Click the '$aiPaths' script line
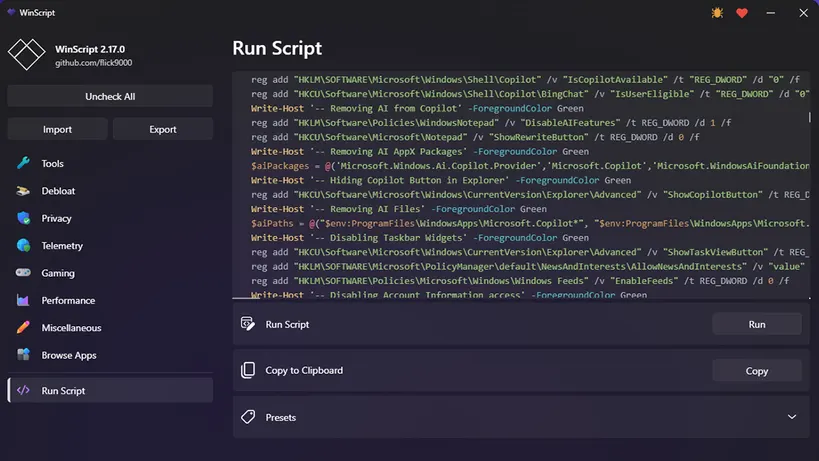The height and width of the screenshot is (461, 819). point(530,223)
